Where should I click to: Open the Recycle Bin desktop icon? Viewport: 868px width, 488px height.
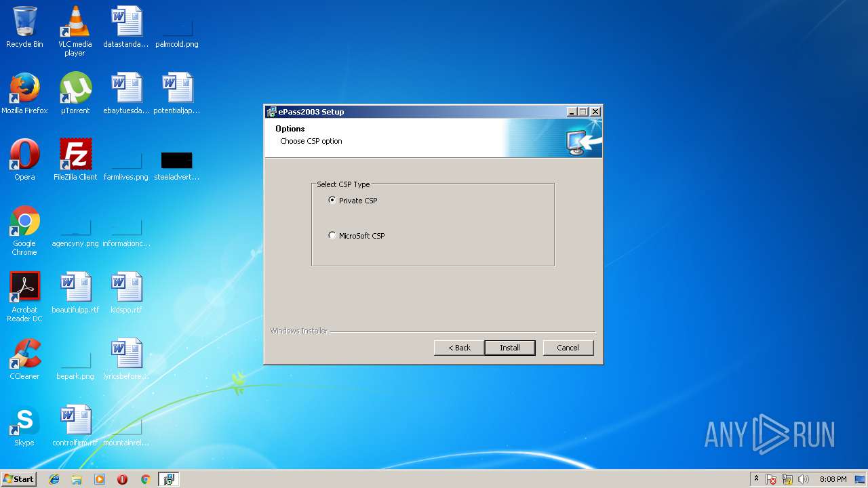24,27
